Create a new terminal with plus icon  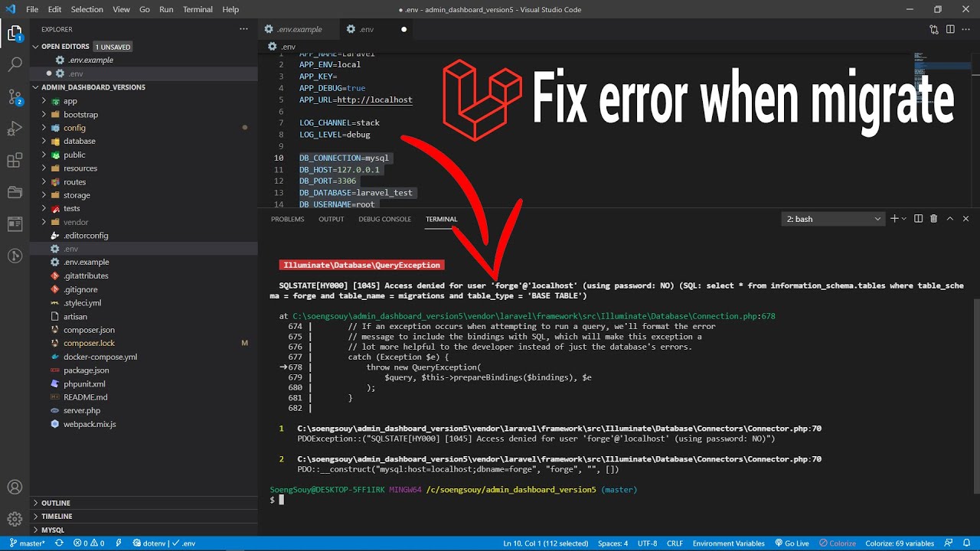[893, 219]
